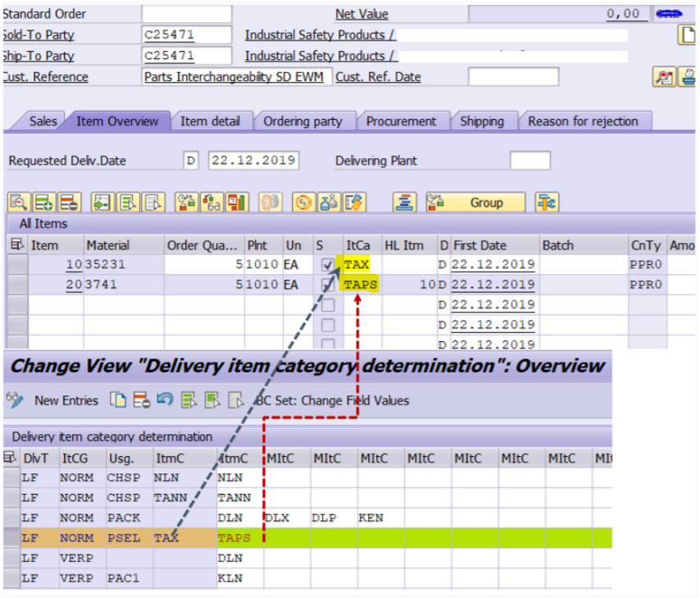
Task: Click the undo arrow icon beside New Entries
Action: [164, 400]
